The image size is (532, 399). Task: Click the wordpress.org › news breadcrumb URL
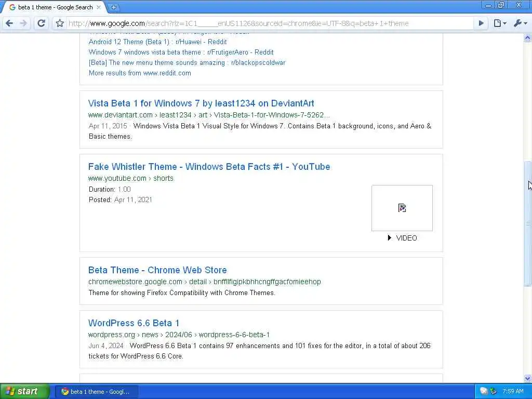tap(179, 335)
